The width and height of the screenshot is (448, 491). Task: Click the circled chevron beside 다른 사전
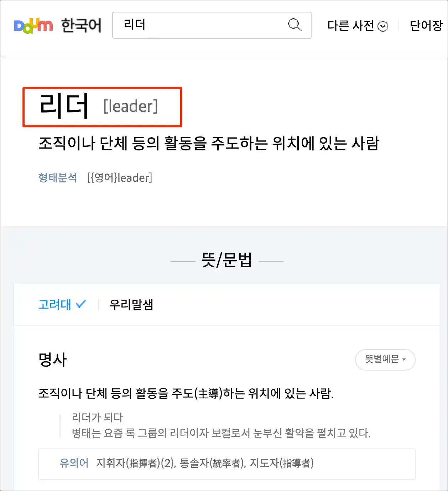pyautogui.click(x=383, y=26)
